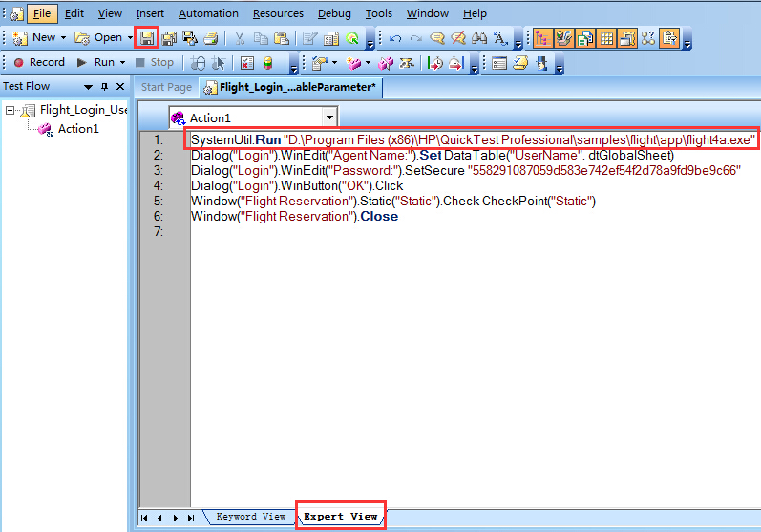Click the Copy icon
Screen dimensions: 761x532
tap(261, 38)
